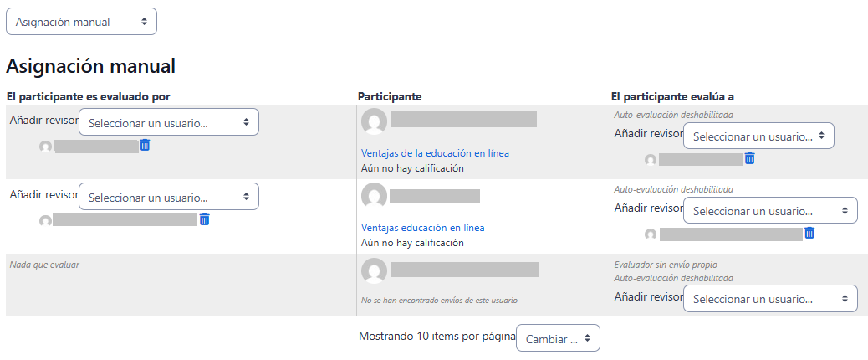Open submission Ventajas educación en línea

pos(422,228)
